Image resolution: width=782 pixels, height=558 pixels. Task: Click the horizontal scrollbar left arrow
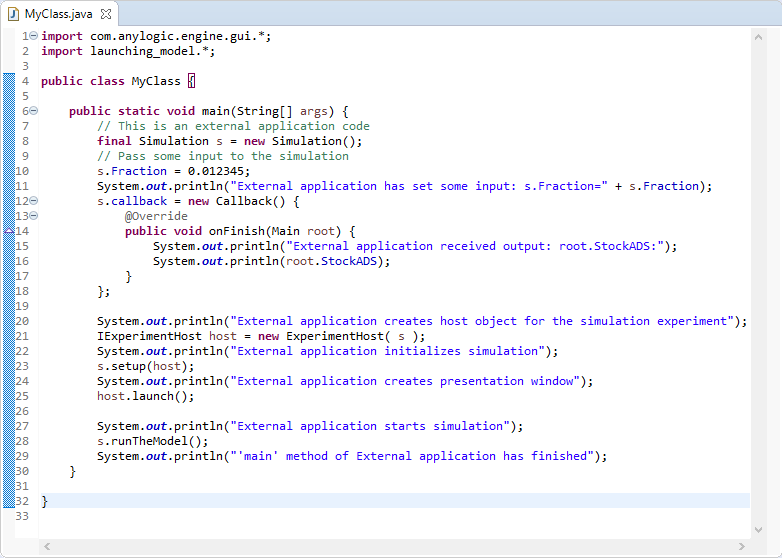[x=45, y=546]
